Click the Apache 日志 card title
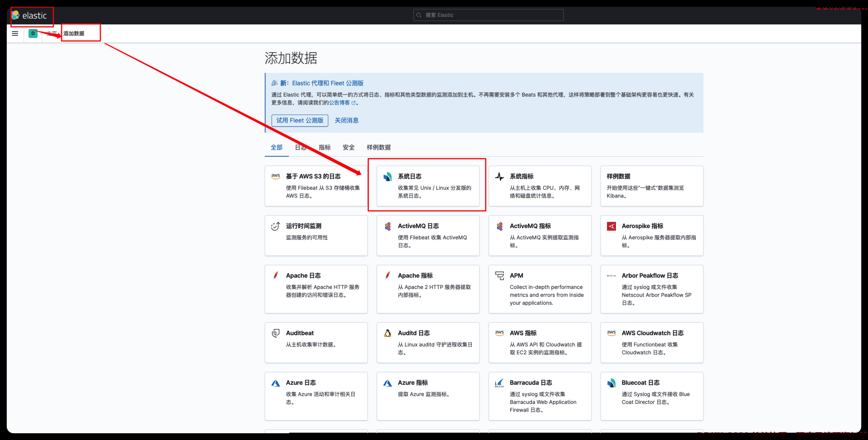Image resolution: width=868 pixels, height=440 pixels. pos(303,275)
